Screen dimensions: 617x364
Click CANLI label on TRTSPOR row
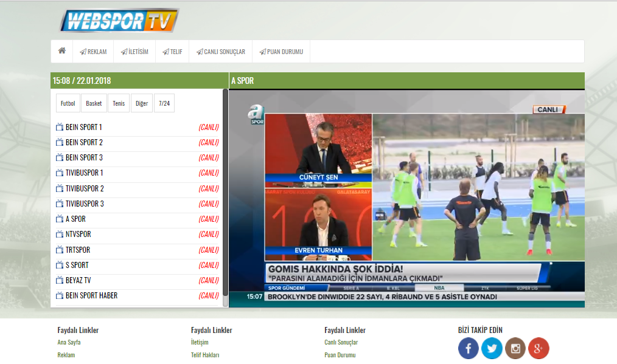click(x=209, y=250)
